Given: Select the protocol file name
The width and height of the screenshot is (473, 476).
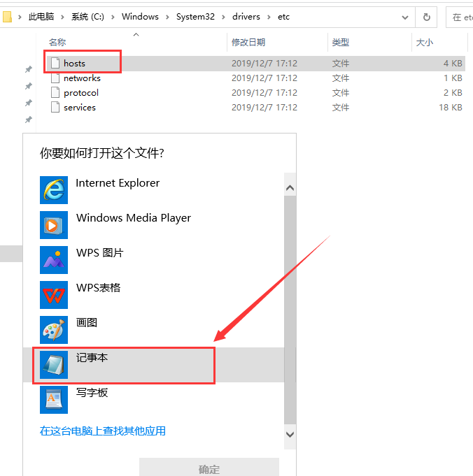Looking at the screenshot, I should pos(81,92).
